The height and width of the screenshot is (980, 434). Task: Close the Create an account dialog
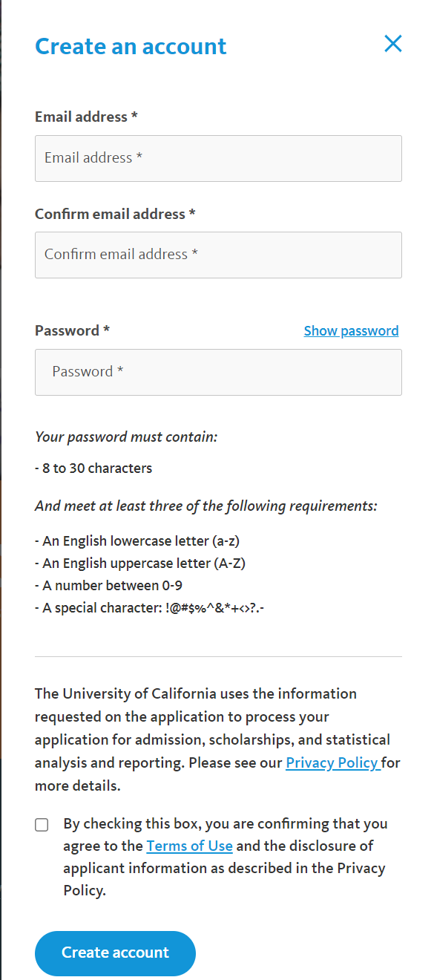393,44
